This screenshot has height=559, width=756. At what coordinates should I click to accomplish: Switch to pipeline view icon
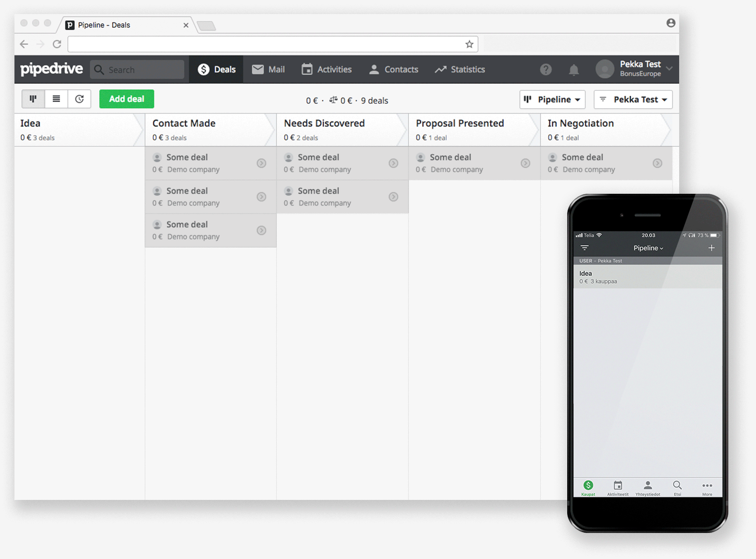pyautogui.click(x=33, y=99)
